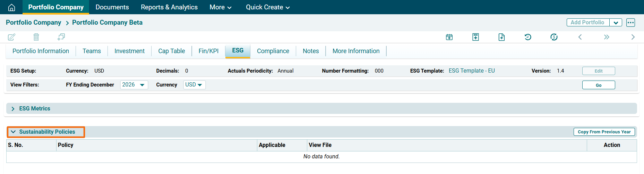Click the trash delete icon
This screenshot has height=174, width=644.
click(x=36, y=37)
